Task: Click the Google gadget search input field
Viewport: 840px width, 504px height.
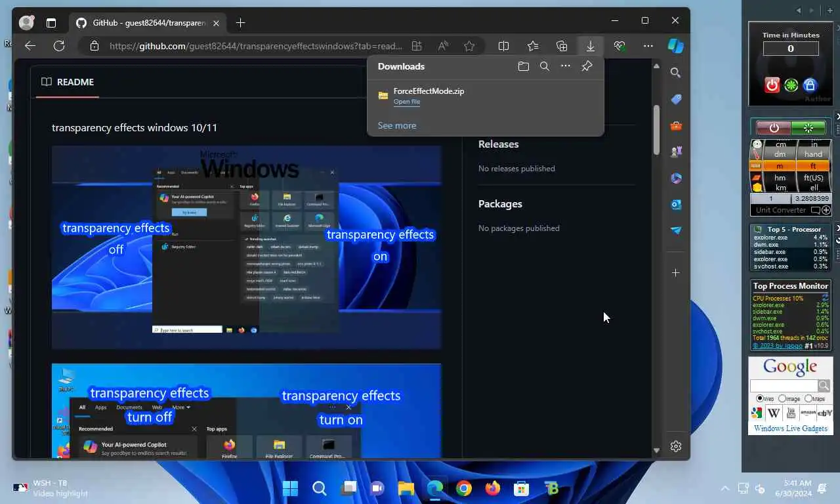Action: click(784, 386)
